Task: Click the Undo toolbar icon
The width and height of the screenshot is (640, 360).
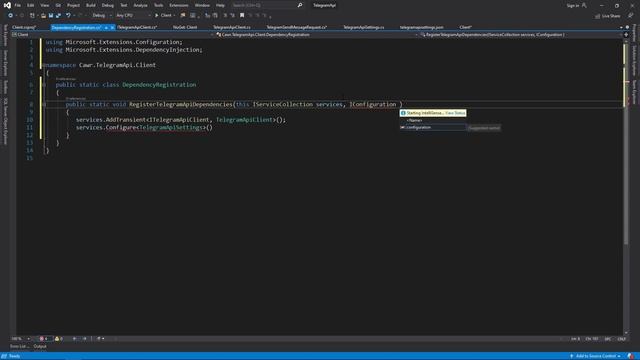Action: pyautogui.click(x=68, y=16)
